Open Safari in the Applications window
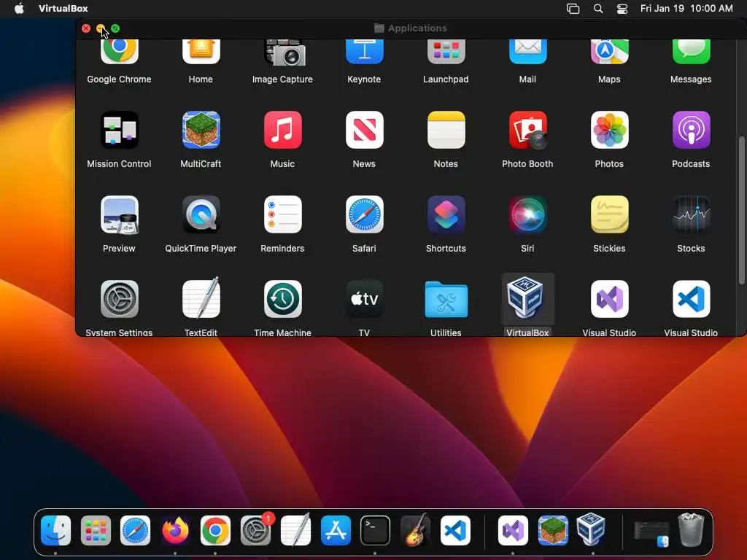Viewport: 747px width, 560px height. (x=364, y=215)
